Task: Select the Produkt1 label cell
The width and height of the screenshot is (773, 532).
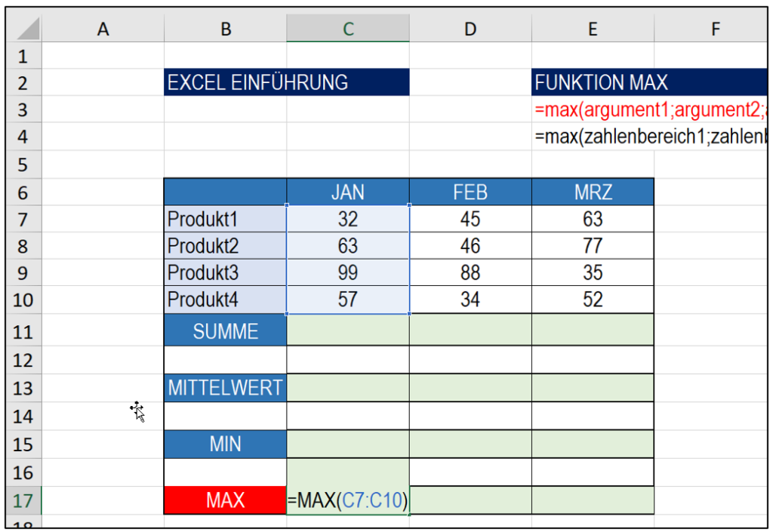Action: coord(225,219)
